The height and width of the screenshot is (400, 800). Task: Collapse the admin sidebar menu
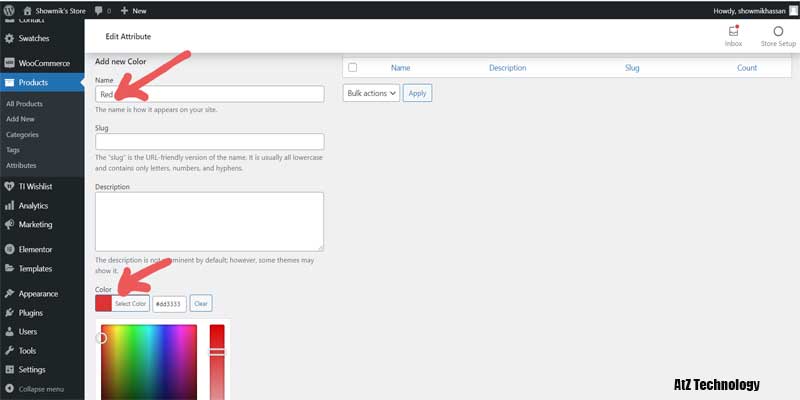(34, 388)
